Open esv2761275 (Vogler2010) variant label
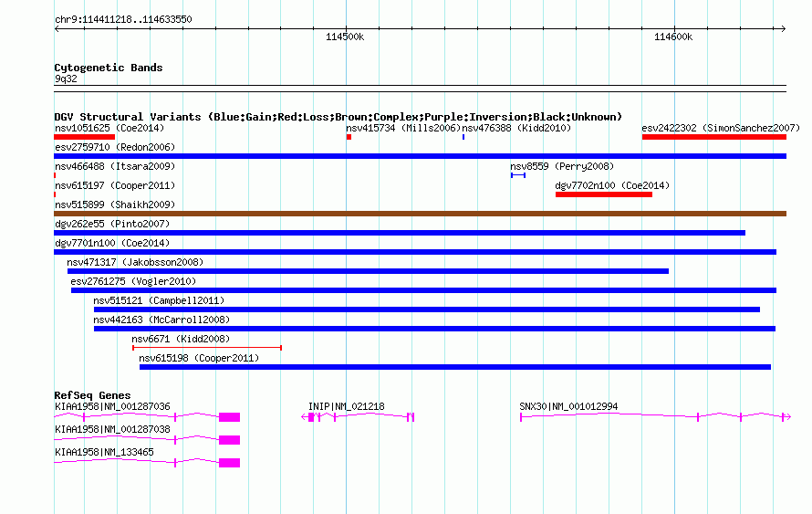This screenshot has width=812, height=514. click(x=133, y=281)
